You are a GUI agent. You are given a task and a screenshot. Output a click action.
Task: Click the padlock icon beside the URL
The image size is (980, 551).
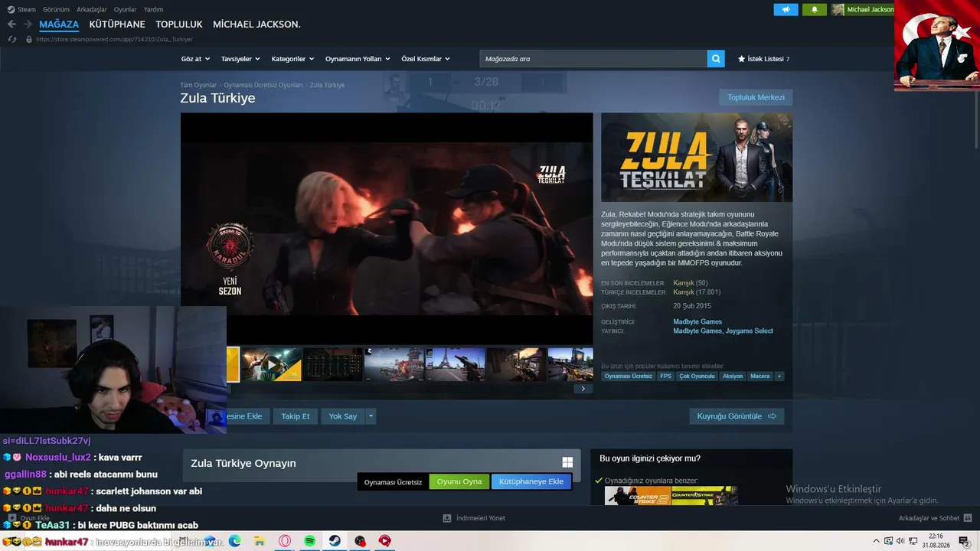(x=29, y=39)
